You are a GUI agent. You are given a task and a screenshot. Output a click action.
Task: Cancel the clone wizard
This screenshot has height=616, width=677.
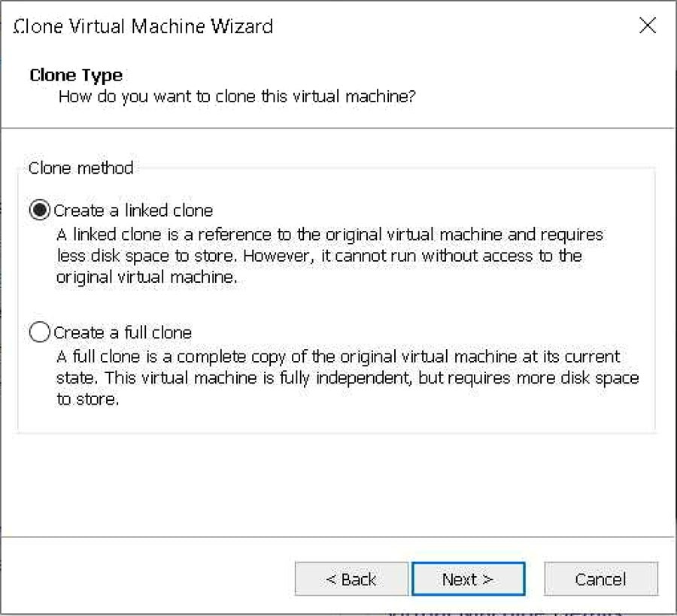[600, 579]
